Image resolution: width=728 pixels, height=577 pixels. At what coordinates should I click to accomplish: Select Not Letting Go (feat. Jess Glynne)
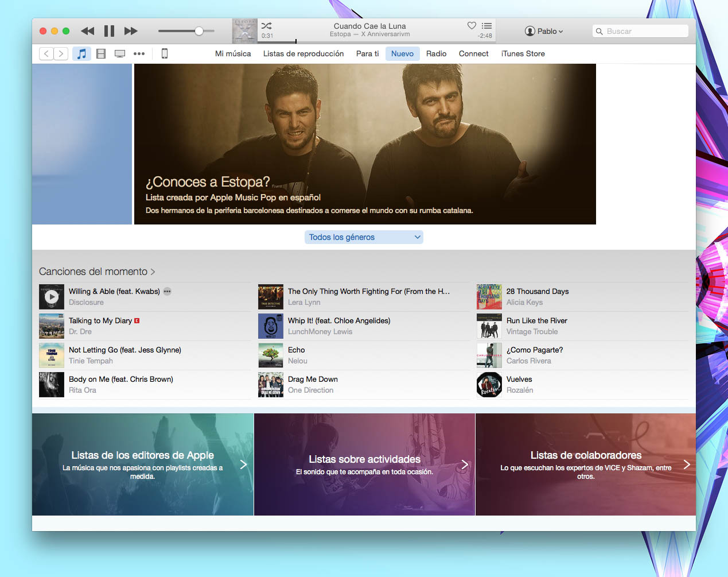point(125,350)
